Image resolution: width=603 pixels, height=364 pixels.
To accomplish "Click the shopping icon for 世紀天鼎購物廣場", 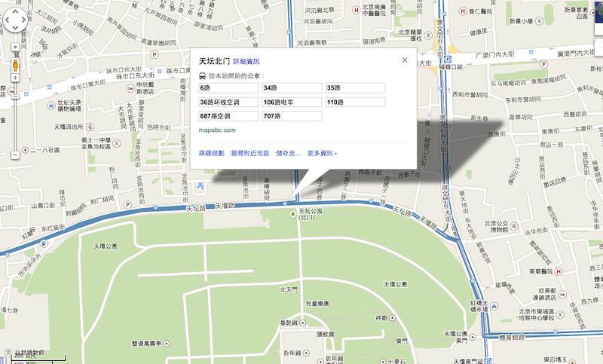I will (51, 106).
